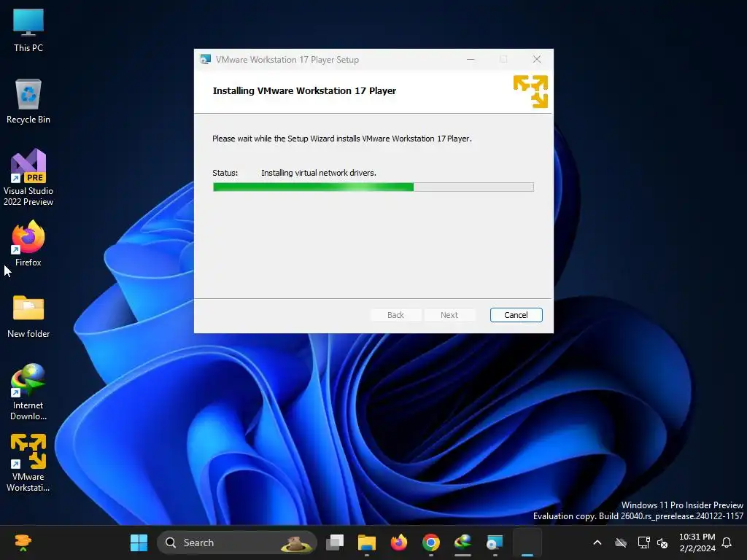Click the setup window title bar icon

(205, 60)
